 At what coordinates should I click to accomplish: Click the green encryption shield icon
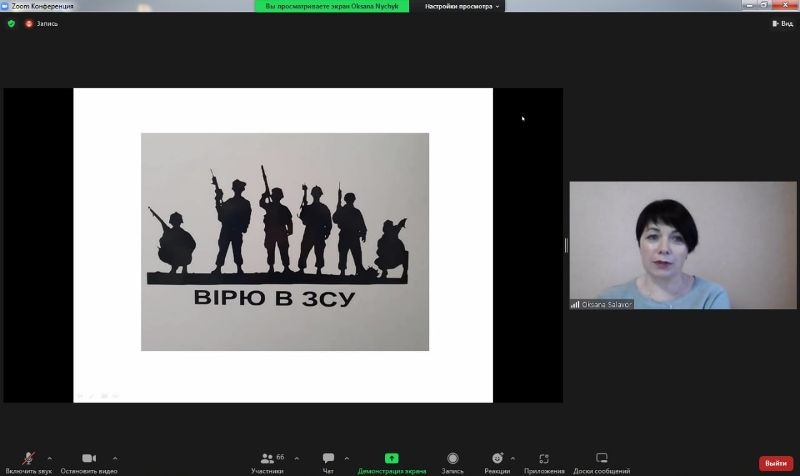click(x=11, y=23)
